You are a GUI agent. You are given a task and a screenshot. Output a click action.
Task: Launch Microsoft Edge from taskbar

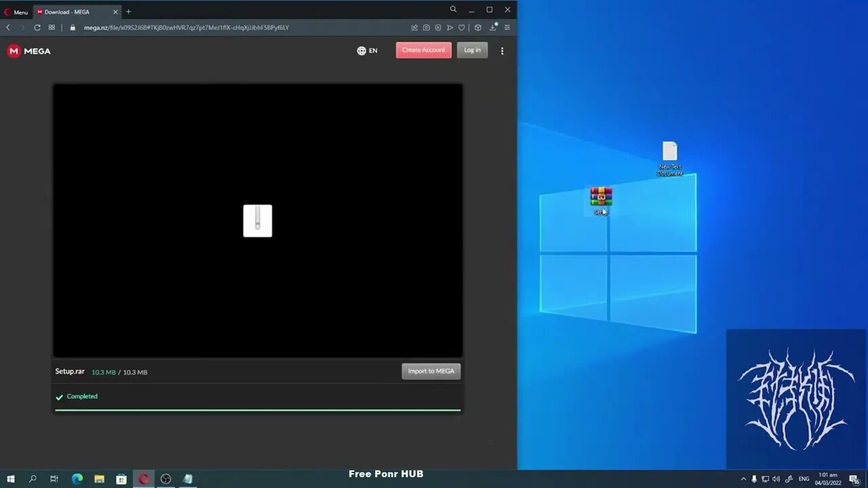tap(77, 479)
